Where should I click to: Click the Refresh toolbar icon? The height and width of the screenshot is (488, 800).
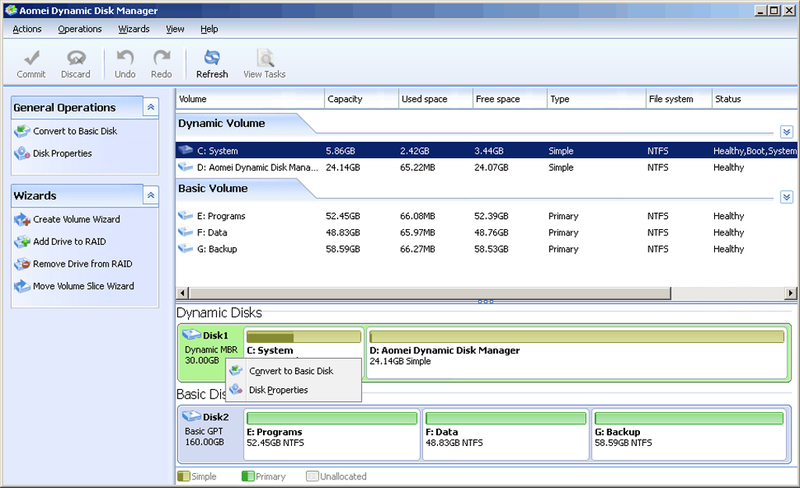click(x=212, y=58)
